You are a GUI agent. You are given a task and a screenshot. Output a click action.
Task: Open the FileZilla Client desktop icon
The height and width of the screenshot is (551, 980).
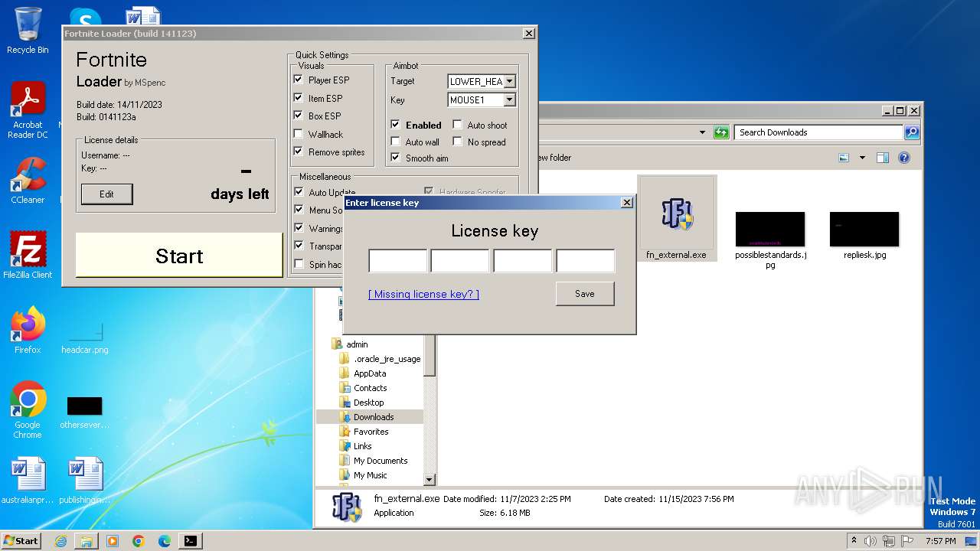click(x=28, y=255)
